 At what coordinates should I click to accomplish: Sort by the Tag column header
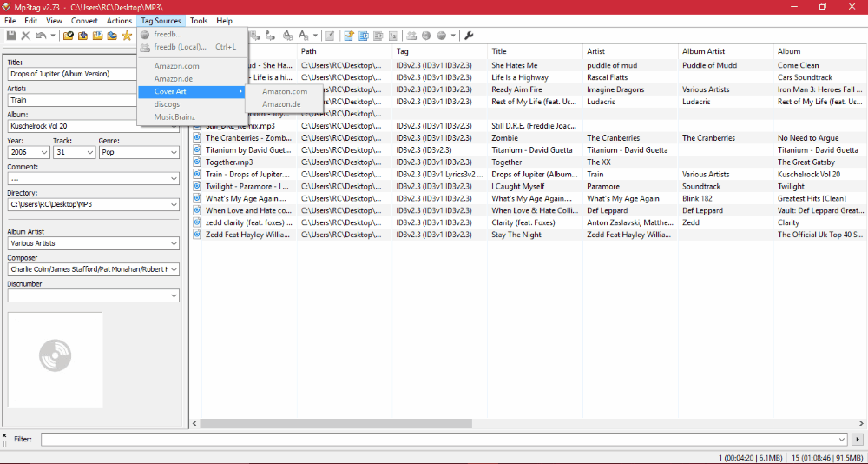440,51
